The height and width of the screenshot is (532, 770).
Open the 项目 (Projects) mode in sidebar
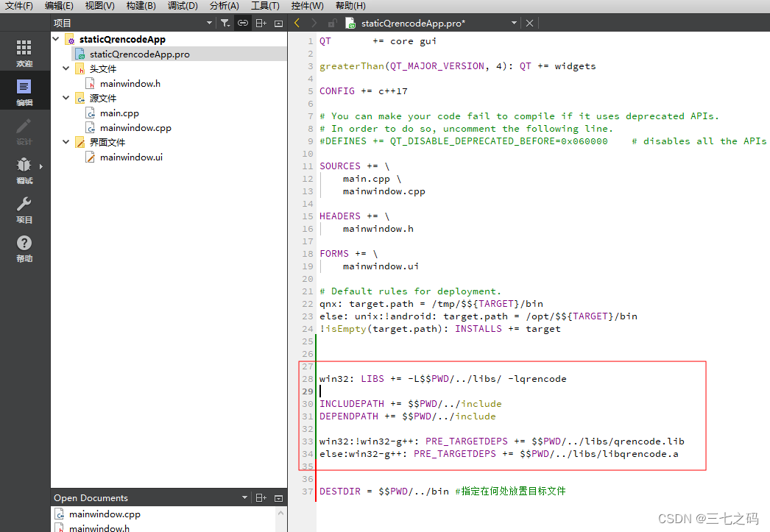(24, 210)
